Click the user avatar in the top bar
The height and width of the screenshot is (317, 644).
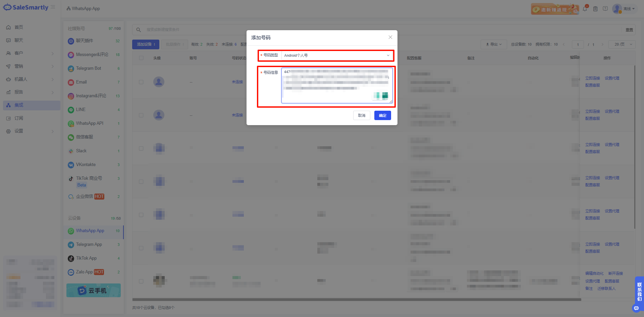pyautogui.click(x=617, y=9)
